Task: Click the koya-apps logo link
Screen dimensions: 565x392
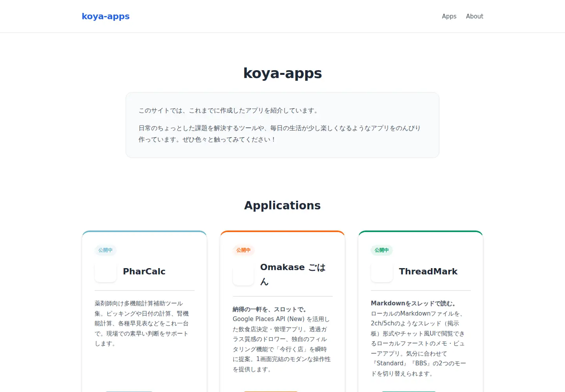Action: (106, 16)
